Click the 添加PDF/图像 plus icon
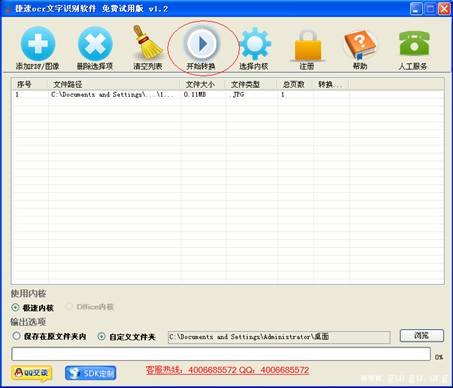 tap(38, 44)
